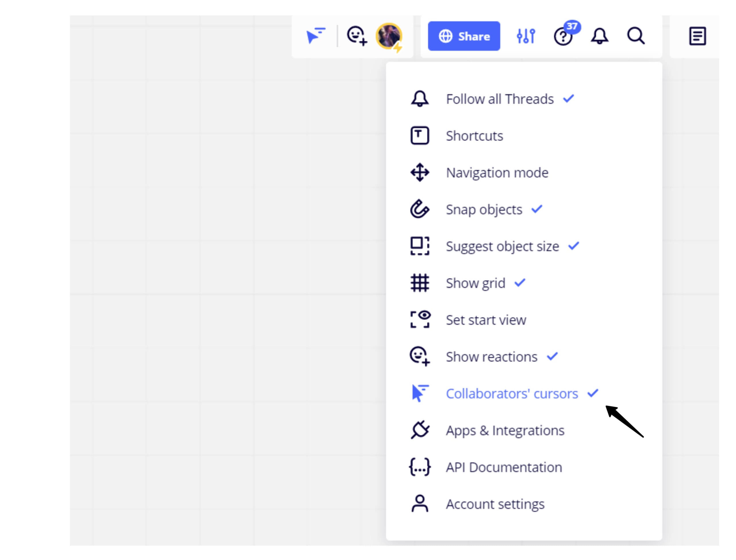Toggle Suggest object size setting
Image resolution: width=736 pixels, height=560 pixels.
[x=502, y=246]
